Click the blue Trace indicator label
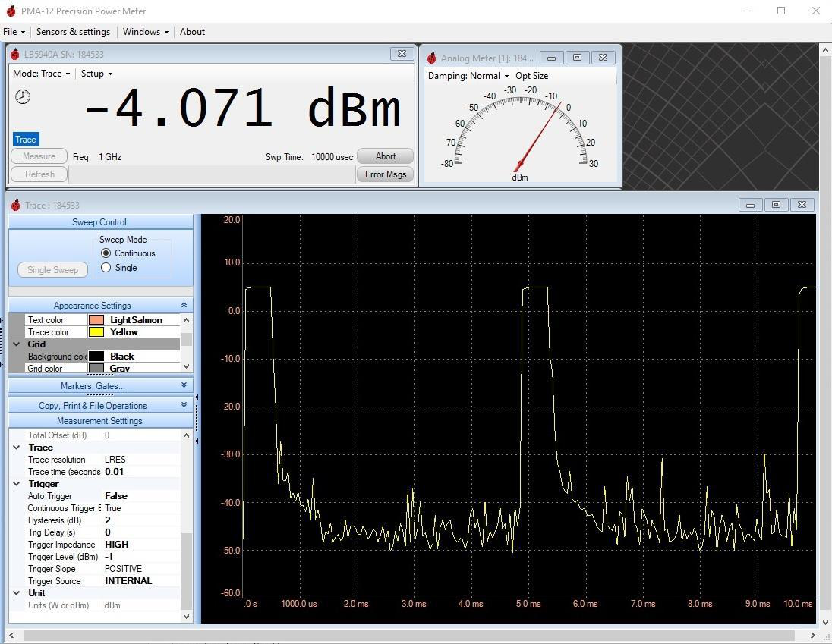The height and width of the screenshot is (644, 832). pos(26,140)
